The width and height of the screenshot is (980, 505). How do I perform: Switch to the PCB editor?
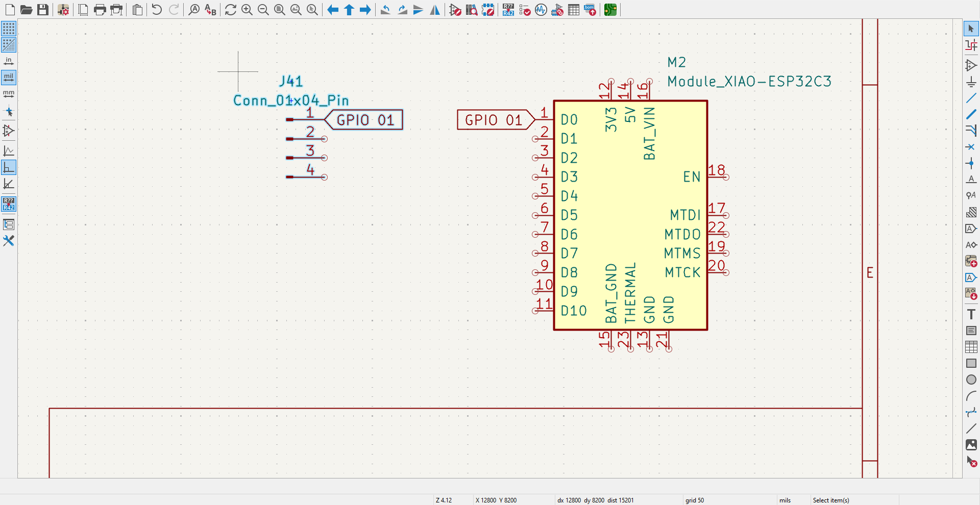[x=610, y=10]
